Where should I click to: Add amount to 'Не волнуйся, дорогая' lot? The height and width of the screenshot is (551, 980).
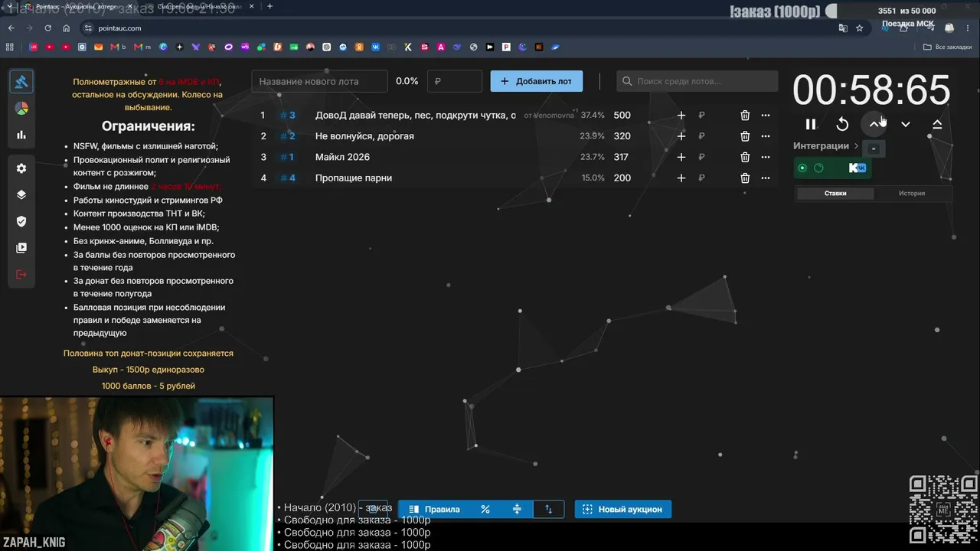pyautogui.click(x=681, y=136)
